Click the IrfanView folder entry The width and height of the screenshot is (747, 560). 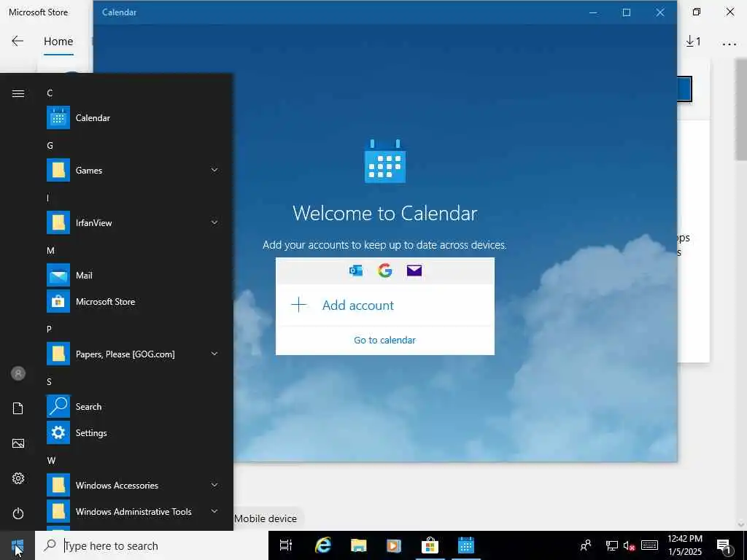[133, 222]
